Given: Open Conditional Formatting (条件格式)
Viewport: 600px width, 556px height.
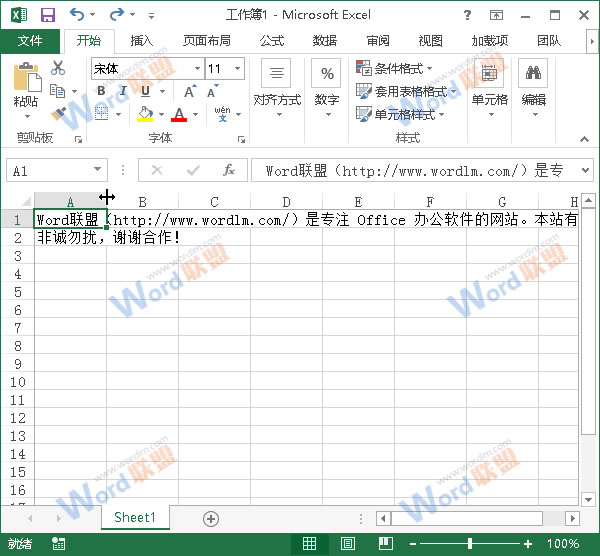Looking at the screenshot, I should tap(393, 68).
